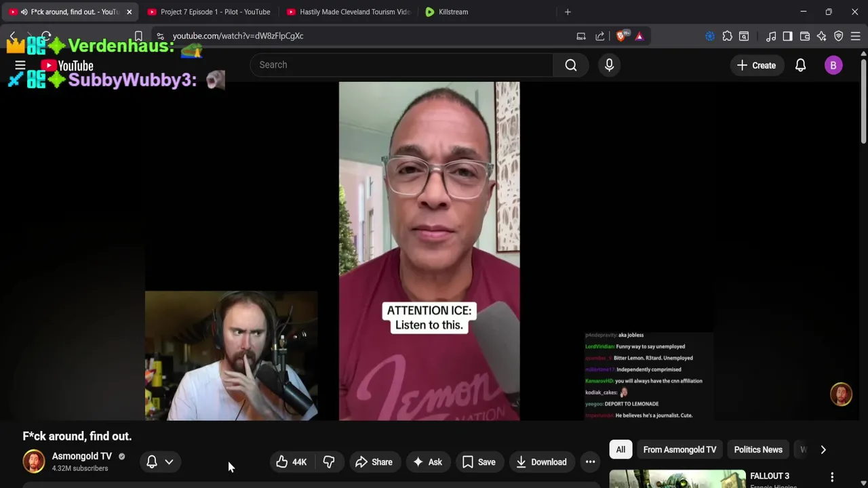
Task: Click the video player to pause
Action: [429, 251]
